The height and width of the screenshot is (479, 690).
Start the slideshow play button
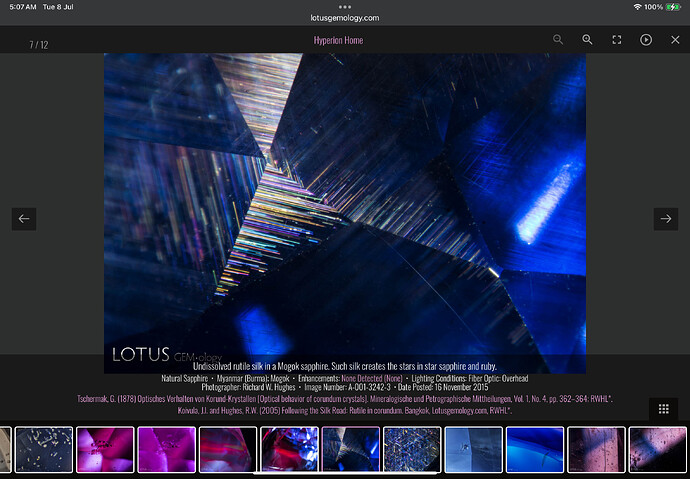point(646,40)
